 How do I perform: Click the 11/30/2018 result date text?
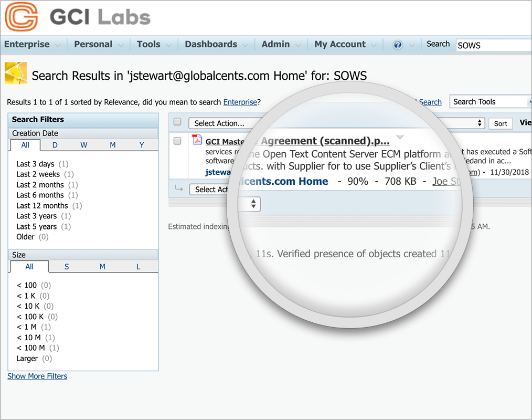click(509, 172)
